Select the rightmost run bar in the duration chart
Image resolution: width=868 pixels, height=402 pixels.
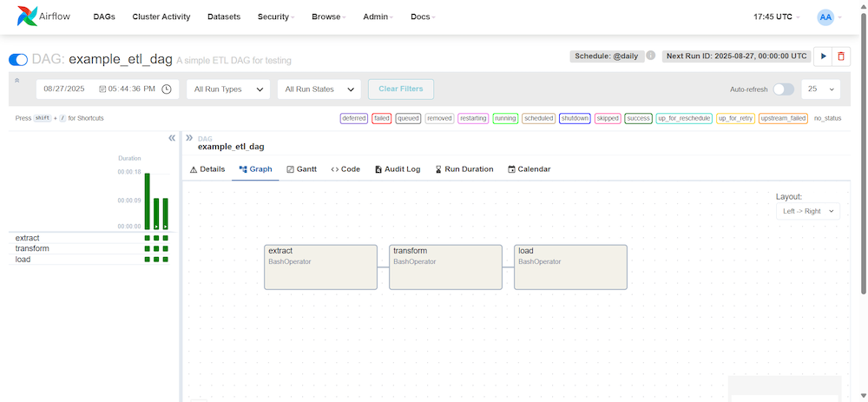click(x=165, y=214)
